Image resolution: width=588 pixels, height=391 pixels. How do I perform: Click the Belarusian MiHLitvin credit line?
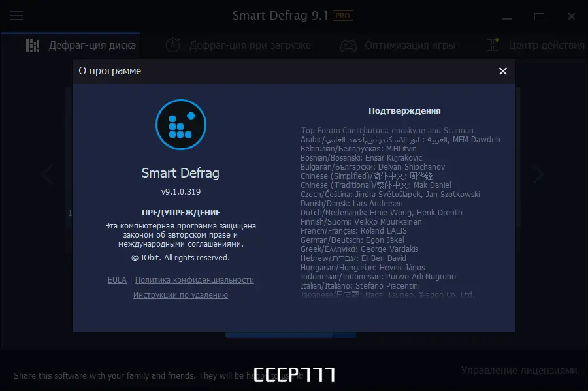point(359,149)
